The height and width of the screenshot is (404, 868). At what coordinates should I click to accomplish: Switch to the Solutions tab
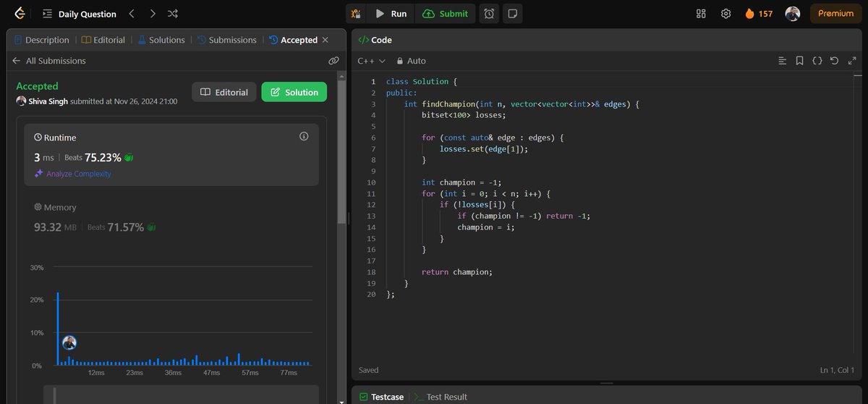pyautogui.click(x=161, y=40)
